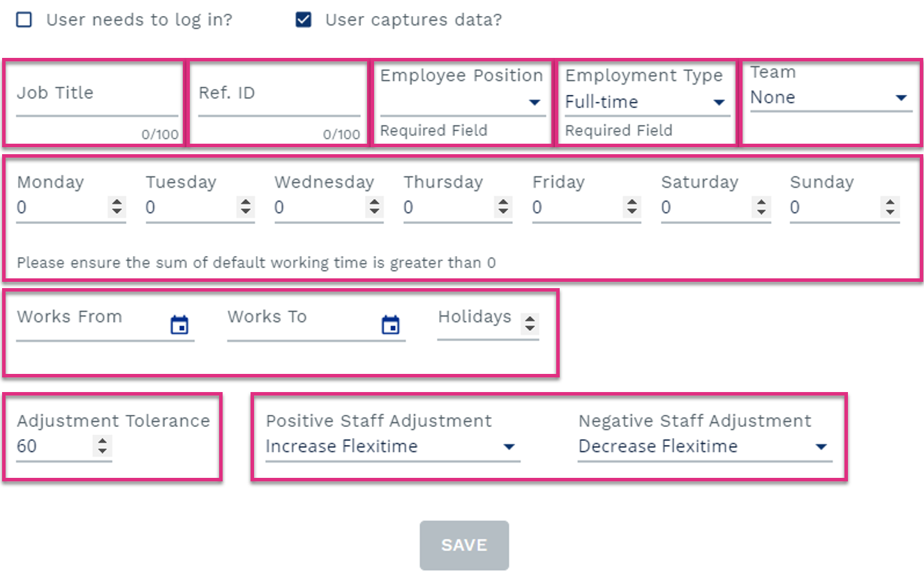Focus the Job Title text field
Image resolution: width=924 pixels, height=586 pixels.
[x=97, y=98]
